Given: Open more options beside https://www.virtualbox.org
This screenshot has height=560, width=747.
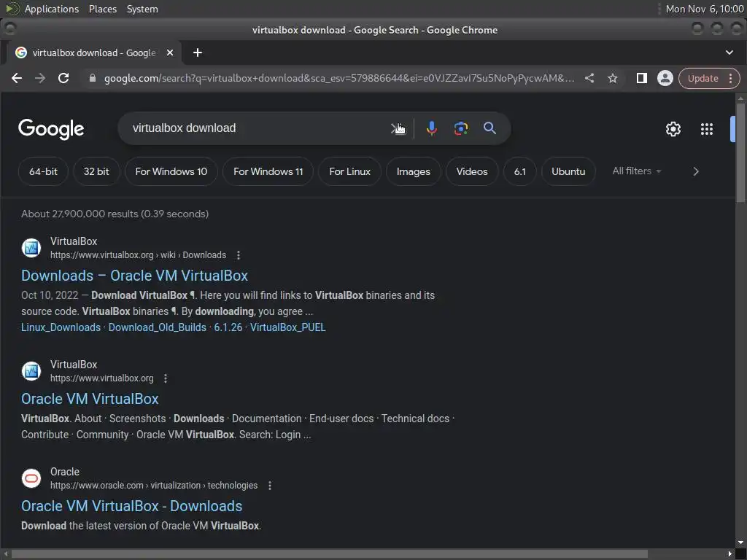Looking at the screenshot, I should pos(166,378).
